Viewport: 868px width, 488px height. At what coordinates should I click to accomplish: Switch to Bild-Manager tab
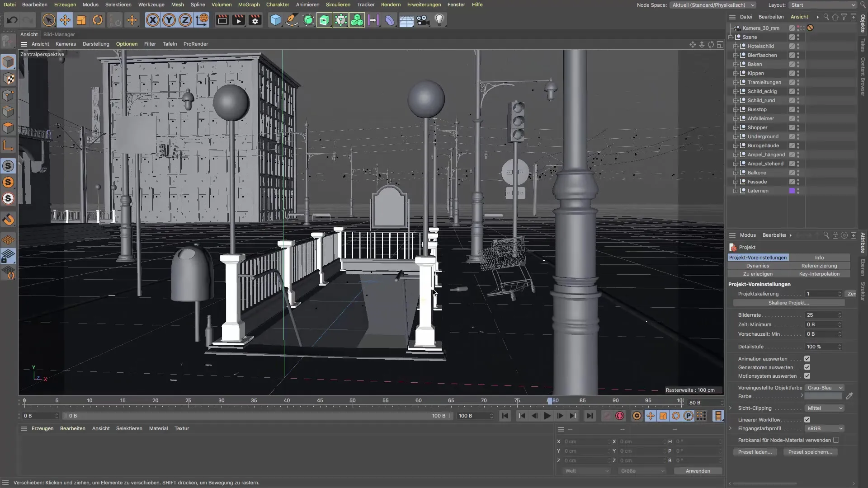(59, 34)
